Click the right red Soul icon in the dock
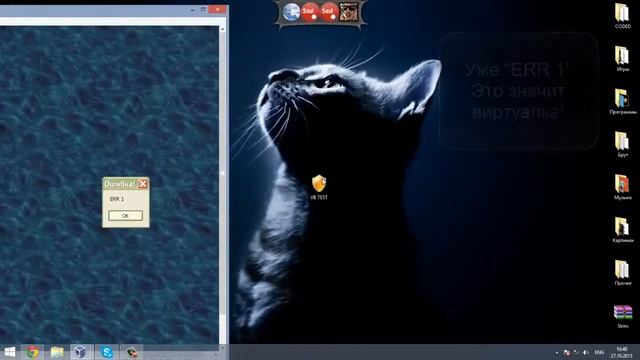640x360 pixels. [x=329, y=11]
